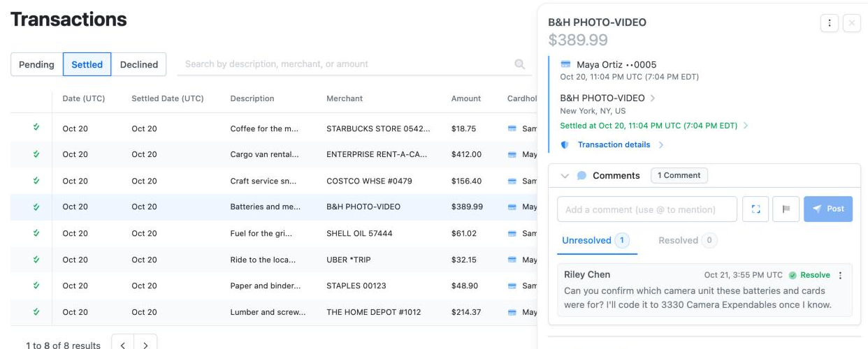Click cardholder card icon in UBER *TRIP row
This screenshot has width=868, height=349.
point(512,260)
